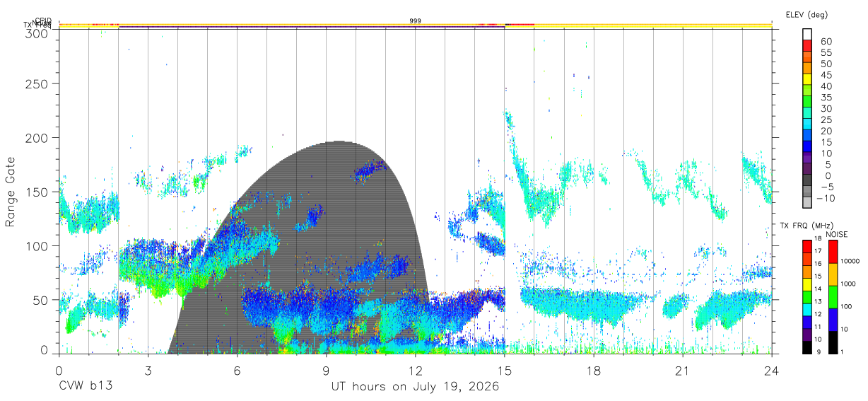The height and width of the screenshot is (401, 868).
Task: Select the red segment of the ELEV colorbar
Action: coord(807,45)
